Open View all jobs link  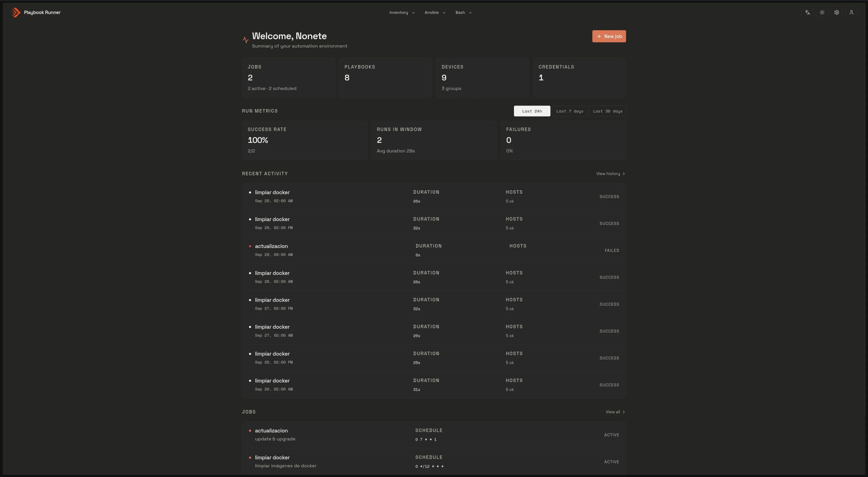tap(615, 412)
